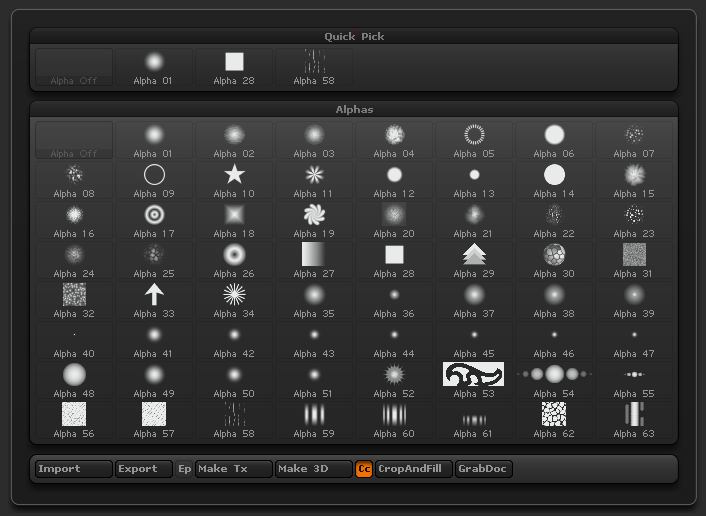This screenshot has width=706, height=516.
Task: Click the Export button
Action: tap(144, 469)
